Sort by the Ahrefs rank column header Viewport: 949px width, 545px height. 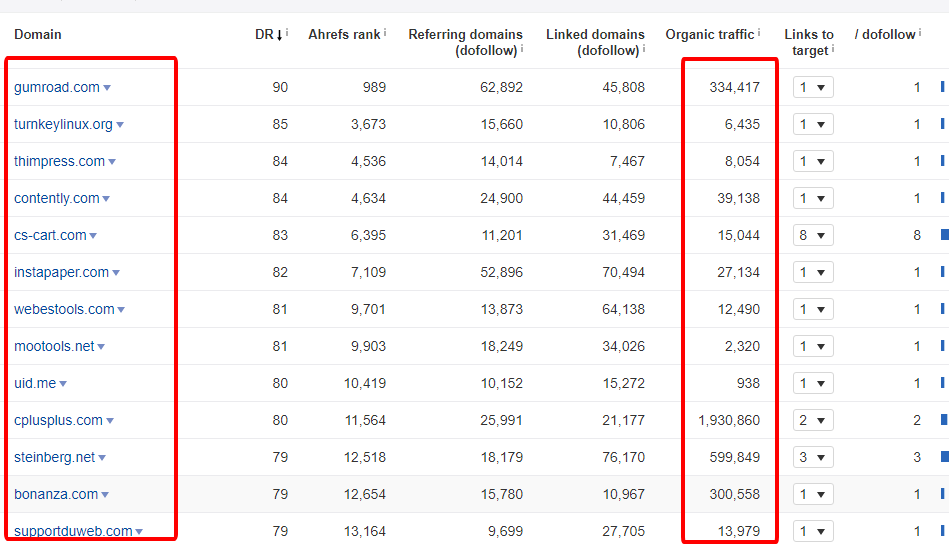343,35
